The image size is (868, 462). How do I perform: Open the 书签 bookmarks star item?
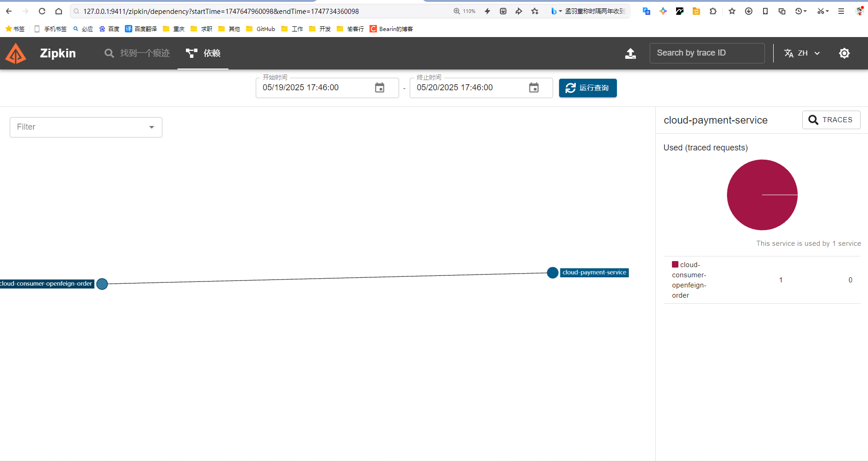[x=15, y=29]
